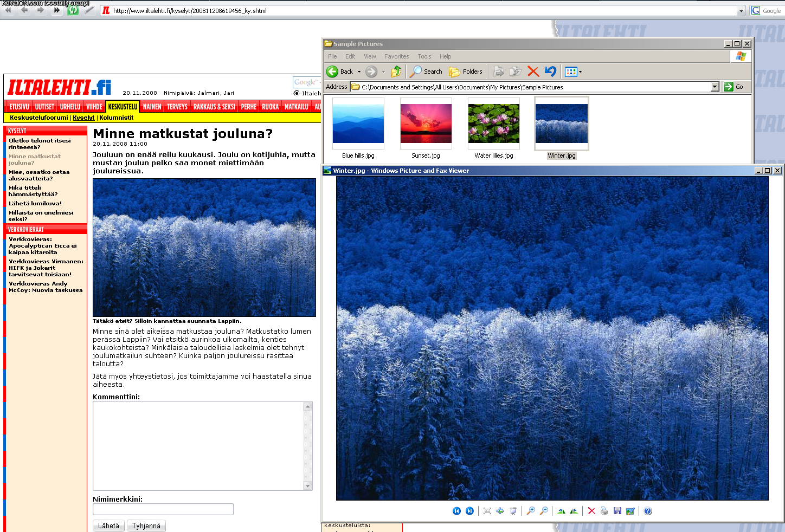The height and width of the screenshot is (532, 785).
Task: Click the Move To icon in Explorer toolbar
Action: click(499, 72)
